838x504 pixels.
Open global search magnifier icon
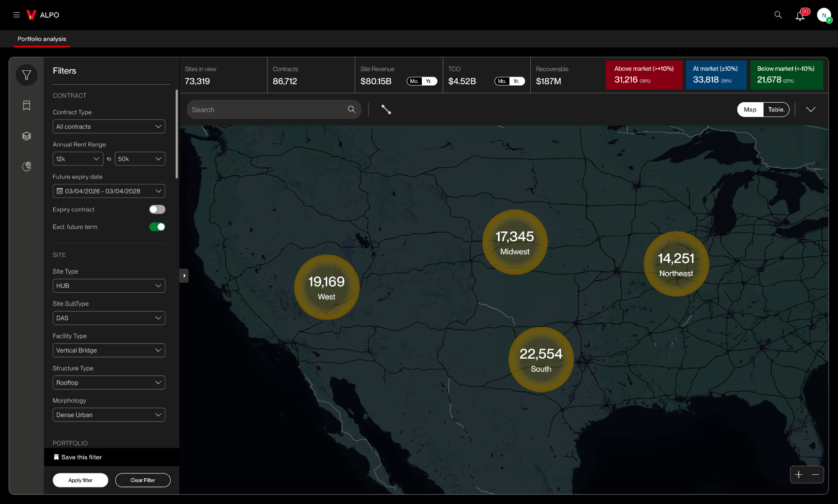tap(778, 15)
